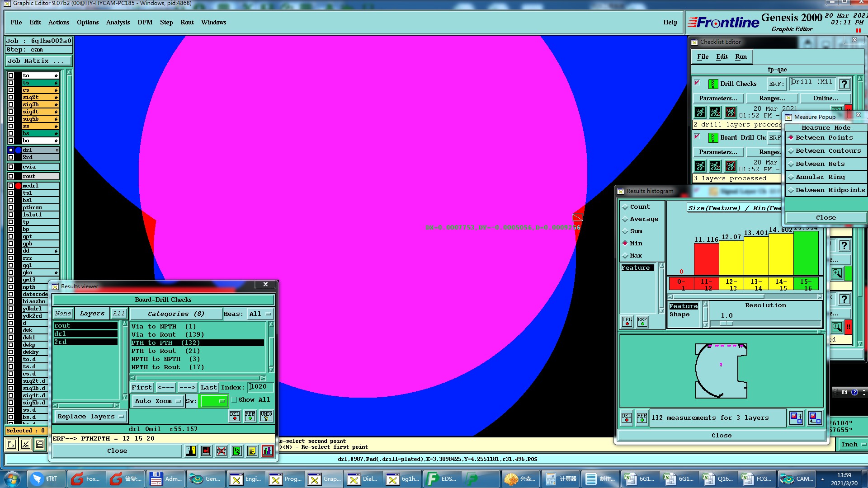Open the Auto Zoom dropdown

(158, 401)
